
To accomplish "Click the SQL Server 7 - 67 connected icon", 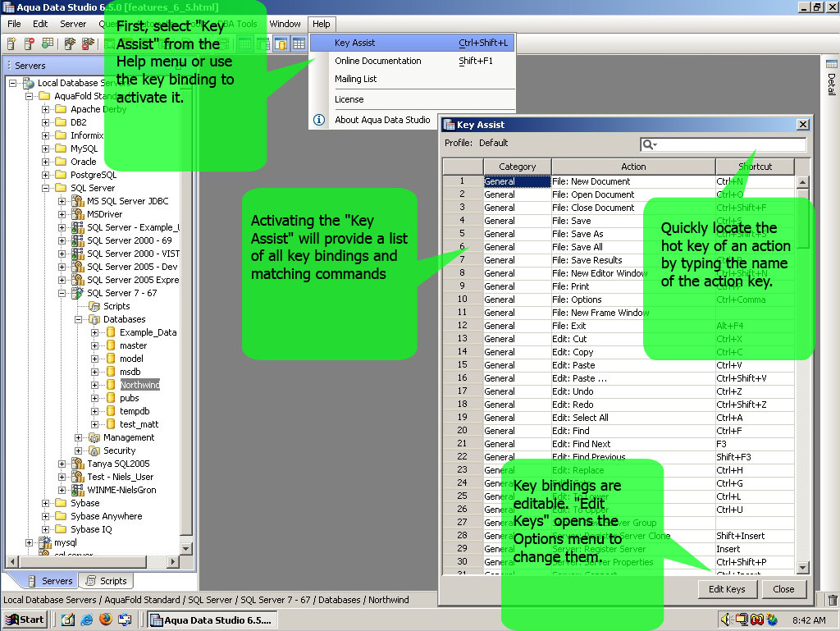I will [78, 293].
